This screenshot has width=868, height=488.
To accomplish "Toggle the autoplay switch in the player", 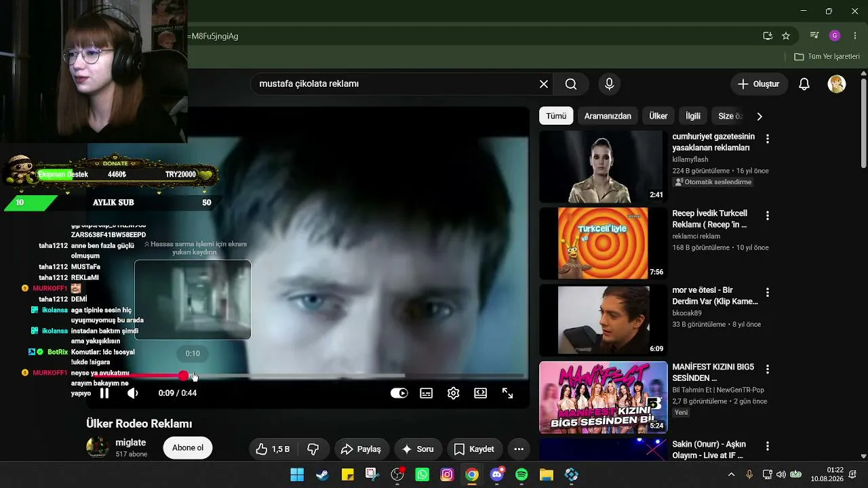I will 399,393.
